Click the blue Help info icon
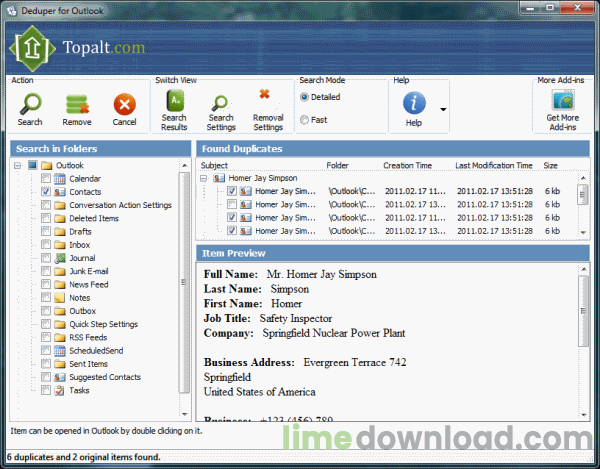This screenshot has height=469, width=600. [414, 103]
